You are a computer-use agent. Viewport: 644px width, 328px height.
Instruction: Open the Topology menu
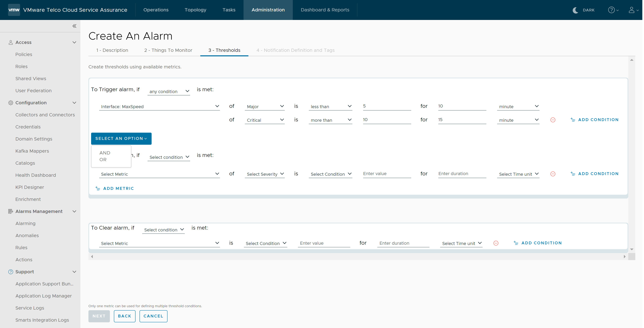195,10
